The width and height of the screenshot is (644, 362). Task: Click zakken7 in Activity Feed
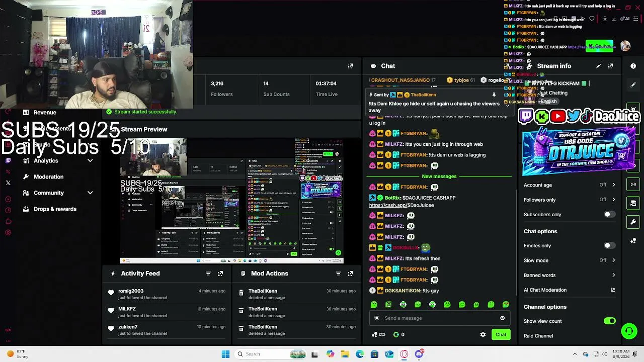(x=128, y=327)
